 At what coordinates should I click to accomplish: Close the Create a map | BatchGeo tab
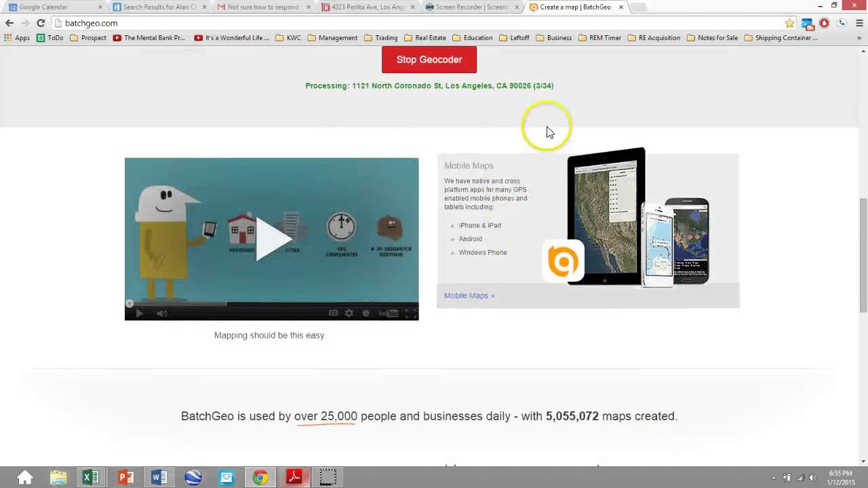coord(620,7)
